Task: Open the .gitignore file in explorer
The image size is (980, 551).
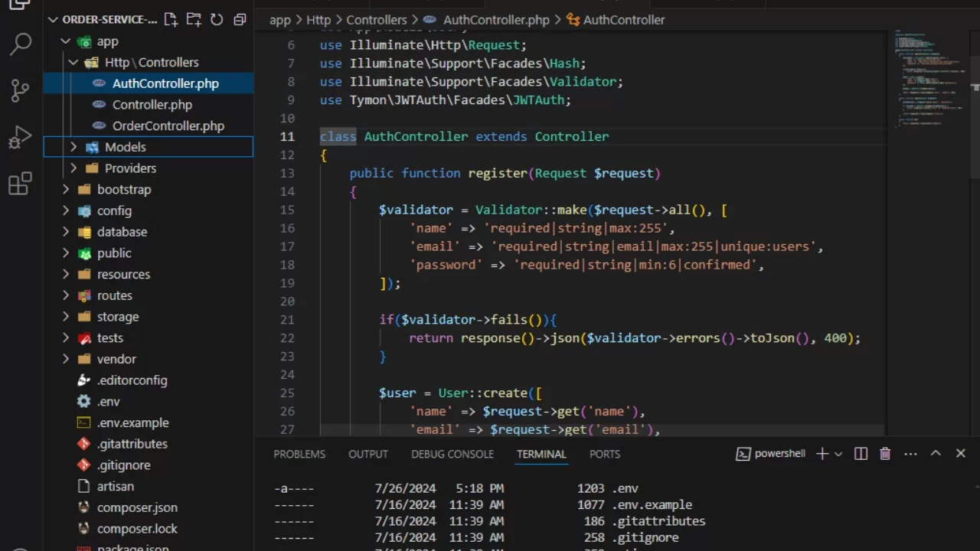Action: (149, 465)
